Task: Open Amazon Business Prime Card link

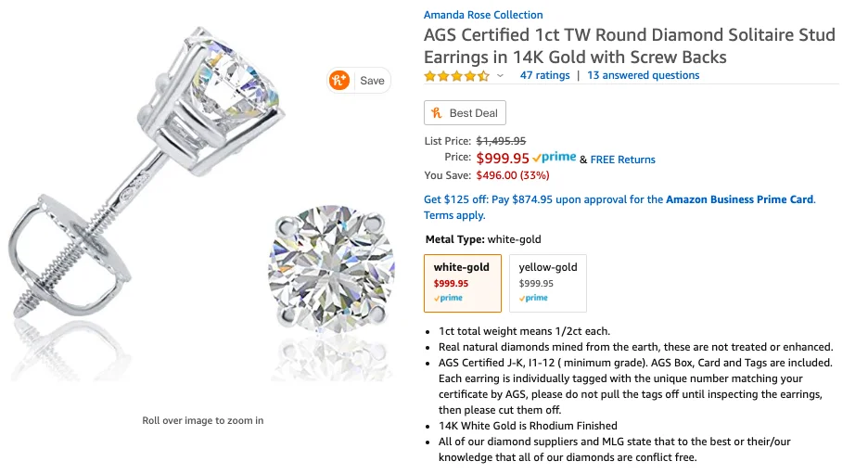Action: click(x=740, y=199)
